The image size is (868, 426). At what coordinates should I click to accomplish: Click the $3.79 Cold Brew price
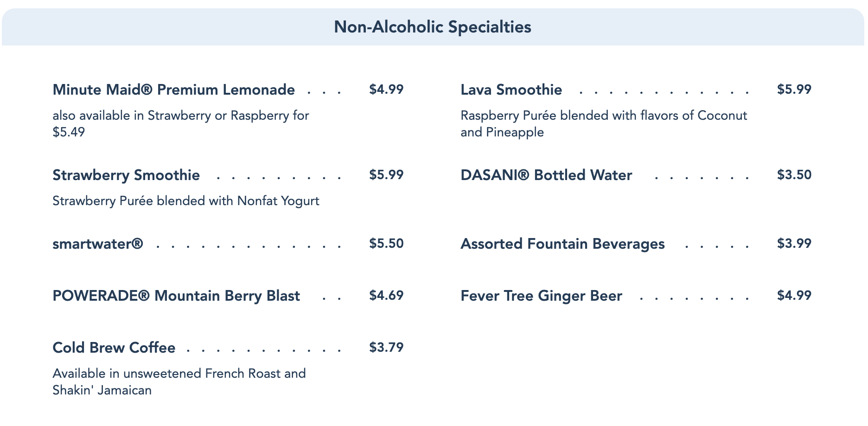click(386, 347)
